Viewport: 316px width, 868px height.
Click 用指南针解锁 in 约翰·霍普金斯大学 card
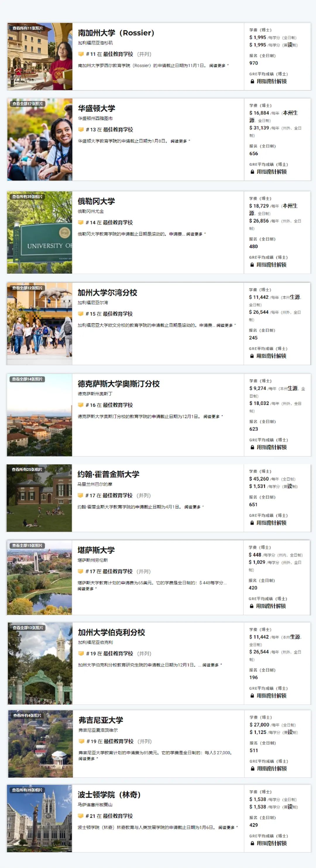click(271, 523)
